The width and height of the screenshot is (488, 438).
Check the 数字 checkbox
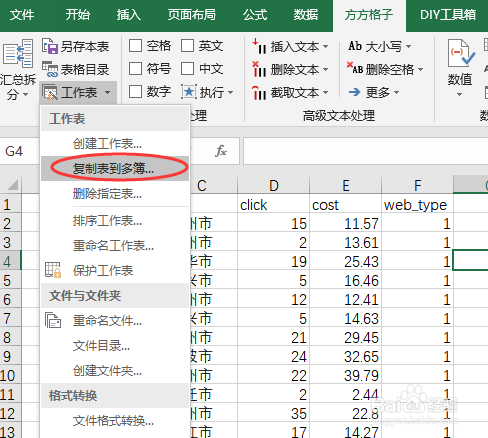[135, 91]
